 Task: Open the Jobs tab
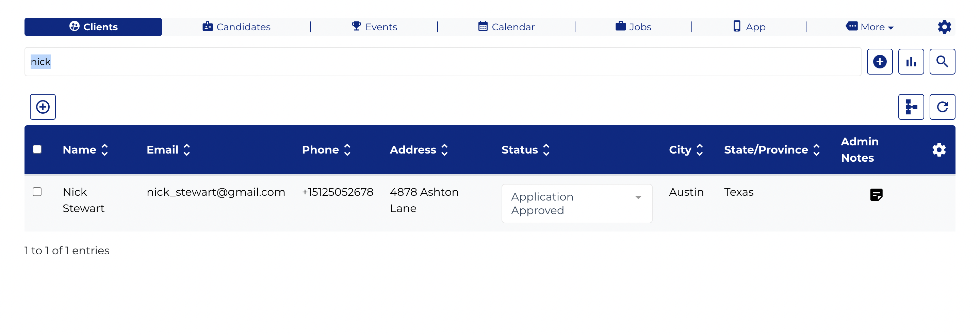[633, 27]
